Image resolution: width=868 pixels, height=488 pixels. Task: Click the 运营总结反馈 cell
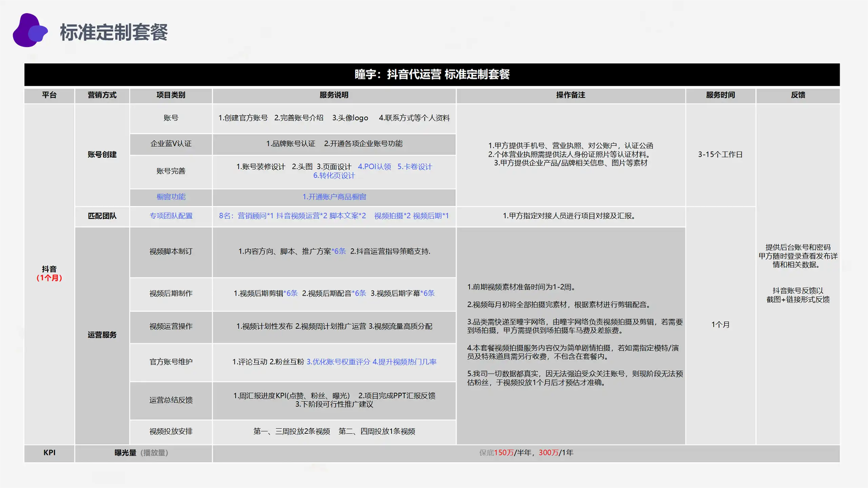coord(171,401)
